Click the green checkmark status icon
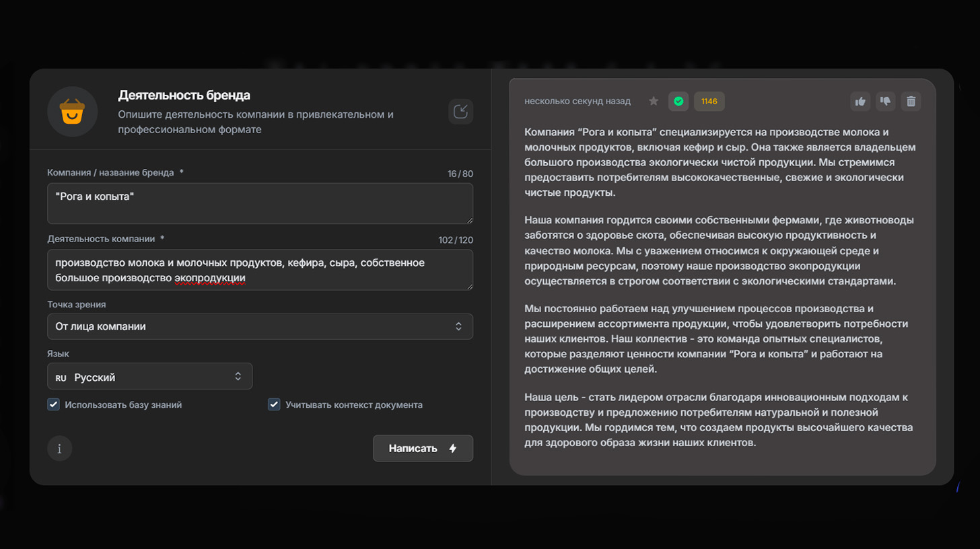 click(x=678, y=102)
